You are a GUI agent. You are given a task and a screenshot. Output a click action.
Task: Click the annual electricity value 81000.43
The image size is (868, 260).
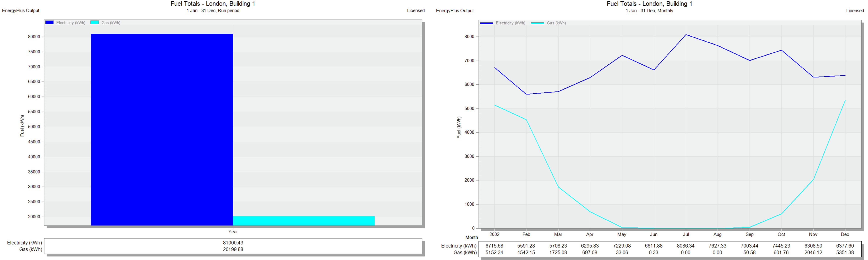pos(233,243)
